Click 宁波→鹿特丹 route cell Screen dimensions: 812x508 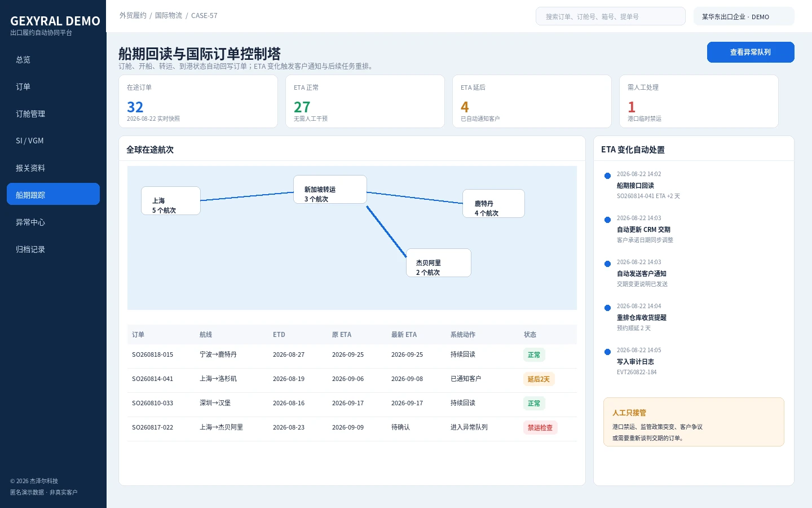pyautogui.click(x=218, y=354)
